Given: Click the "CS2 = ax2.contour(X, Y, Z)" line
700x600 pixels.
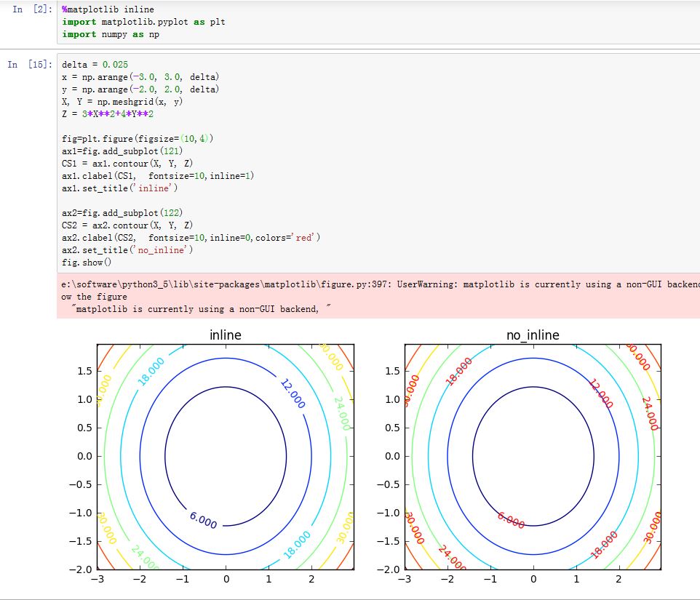Looking at the screenshot, I should 127,225.
